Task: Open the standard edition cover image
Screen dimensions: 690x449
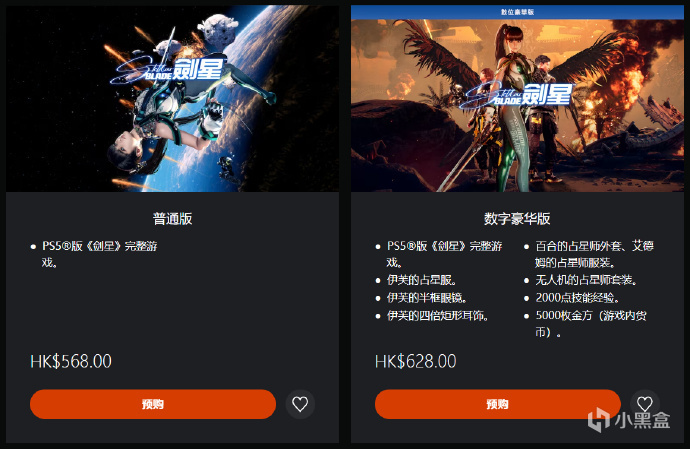Action: (x=172, y=99)
